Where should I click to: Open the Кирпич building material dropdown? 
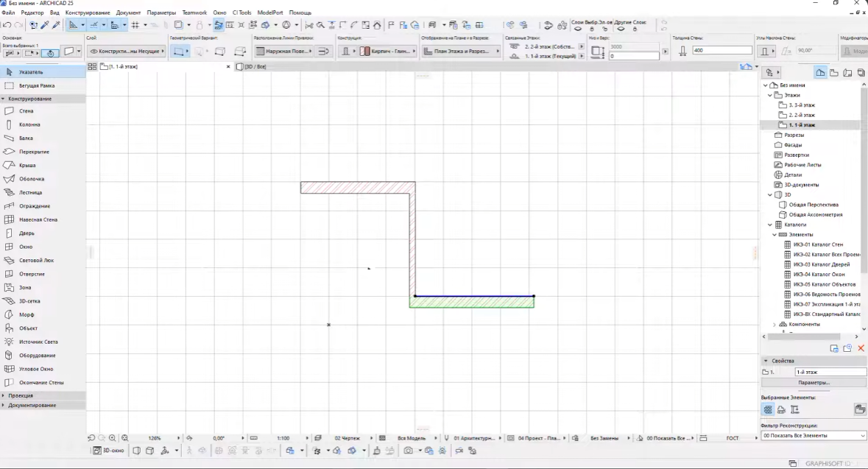click(388, 51)
